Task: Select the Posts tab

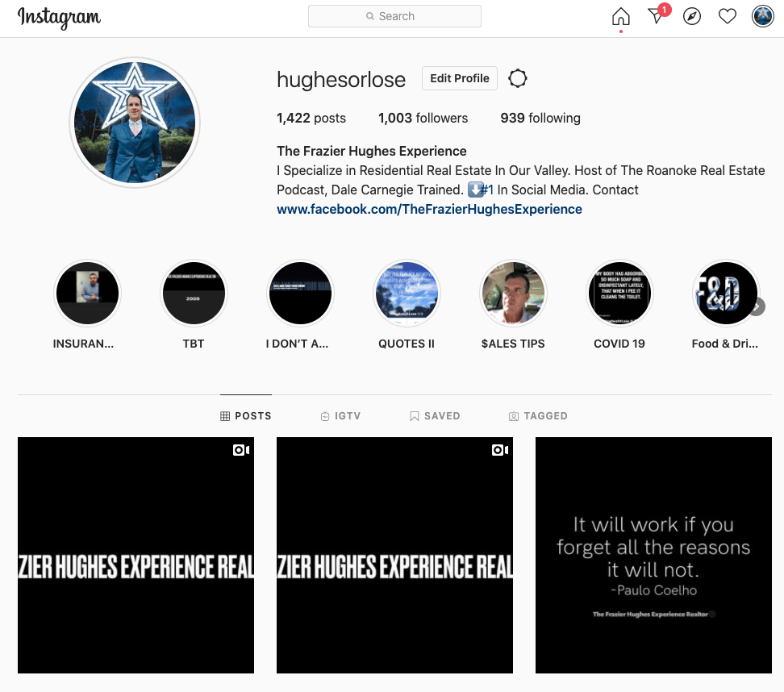Action: point(246,416)
